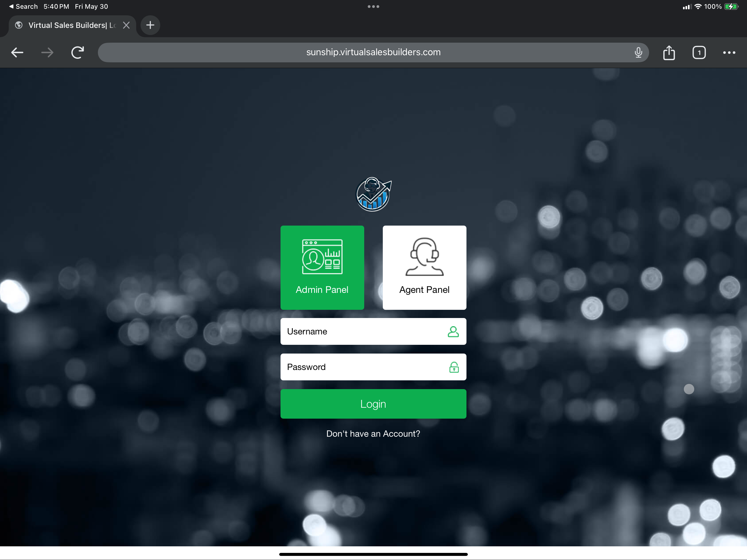The height and width of the screenshot is (560, 747).
Task: Tap Search back-to-app in status bar
Action: click(24, 6)
